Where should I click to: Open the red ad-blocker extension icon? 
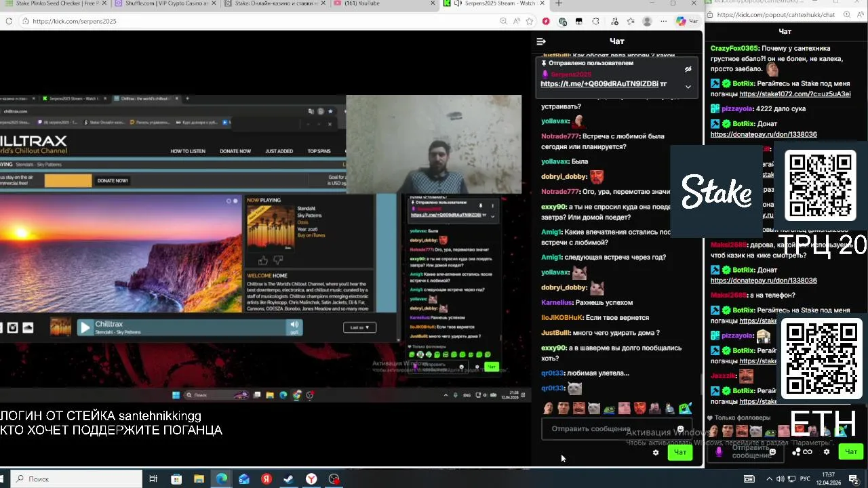pyautogui.click(x=546, y=21)
